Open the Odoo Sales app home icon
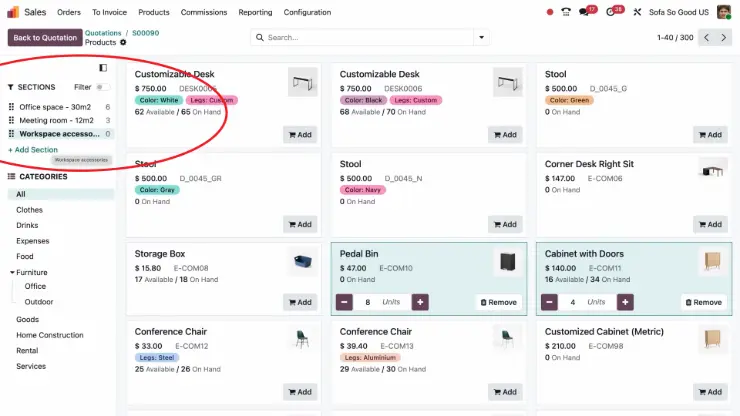This screenshot has height=416, width=740. click(14, 12)
